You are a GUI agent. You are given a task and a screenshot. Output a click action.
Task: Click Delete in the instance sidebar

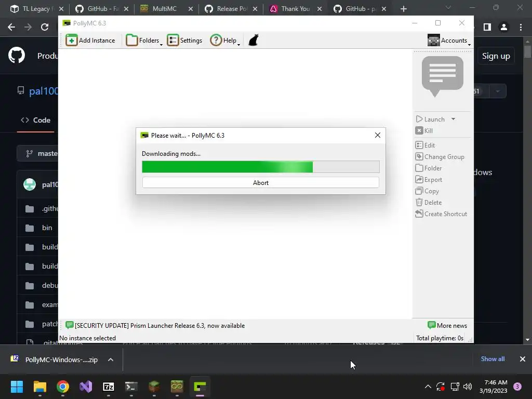(429, 203)
